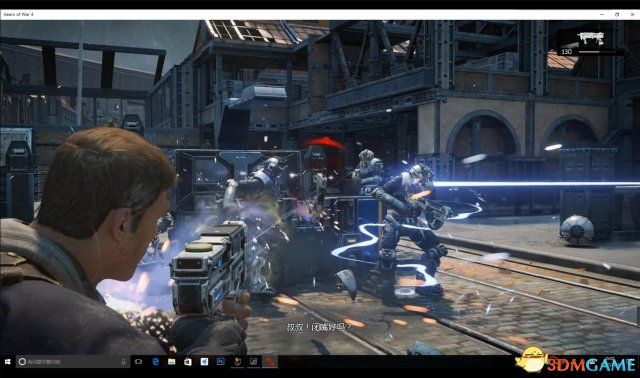
Task: Click the 130 ammo counter
Action: click(567, 52)
